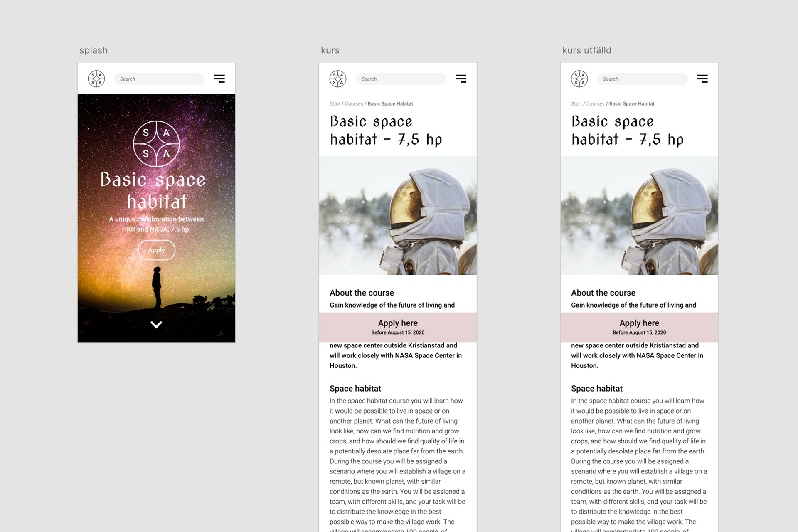Select the 'kurs utfälld' artboard label
This screenshot has height=532, width=798.
pyautogui.click(x=586, y=50)
